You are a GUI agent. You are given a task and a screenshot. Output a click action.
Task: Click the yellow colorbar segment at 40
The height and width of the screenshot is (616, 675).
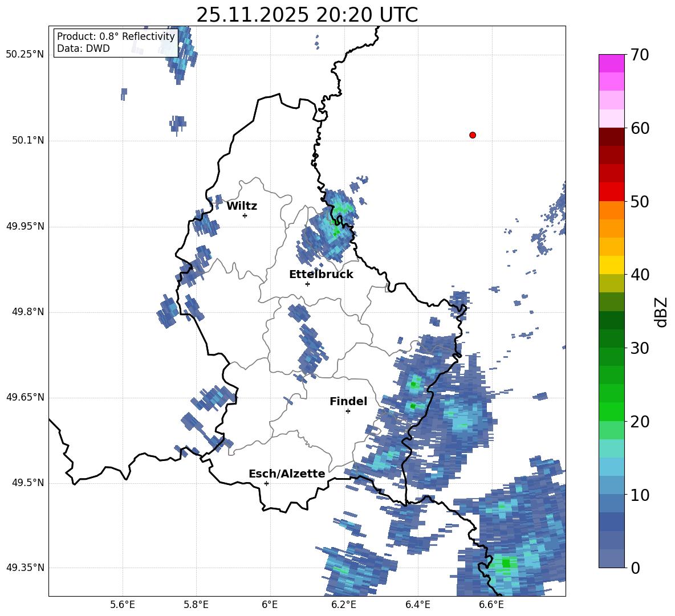click(611, 265)
